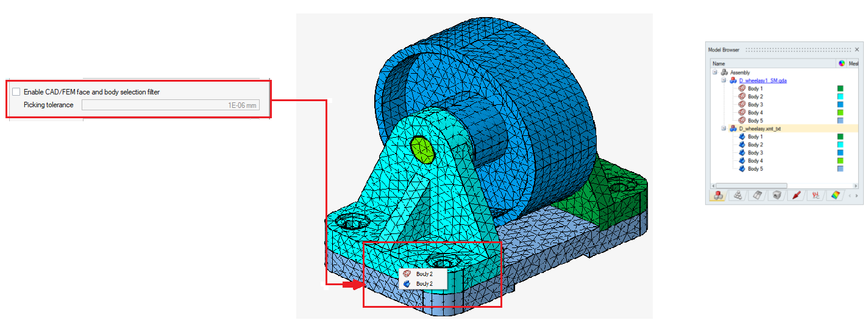Click the Picking tolerance input field
The height and width of the screenshot is (323, 868).
click(x=171, y=105)
